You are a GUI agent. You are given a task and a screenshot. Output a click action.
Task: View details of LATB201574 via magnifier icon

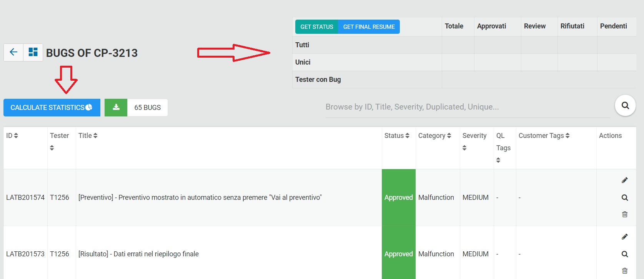pyautogui.click(x=625, y=198)
